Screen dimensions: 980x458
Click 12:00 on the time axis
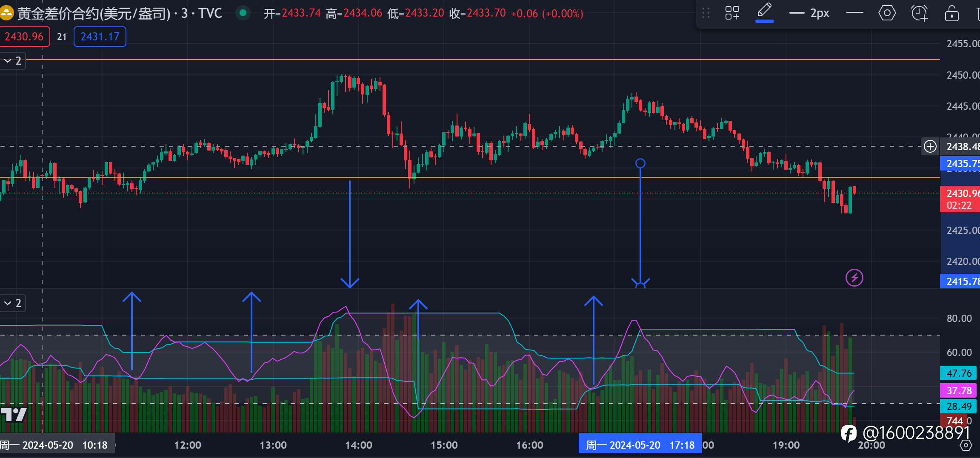188,445
